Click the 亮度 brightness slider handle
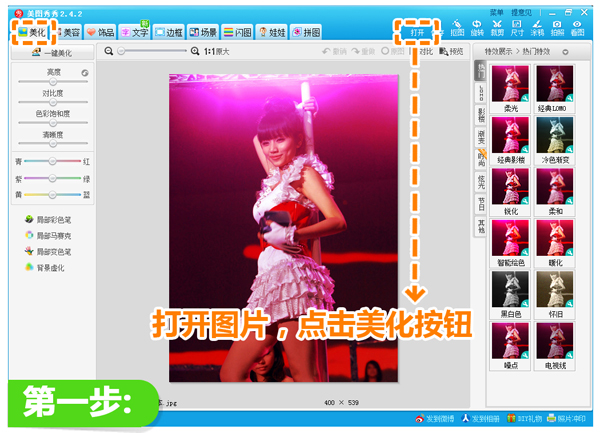The image size is (600, 433). [x=54, y=83]
